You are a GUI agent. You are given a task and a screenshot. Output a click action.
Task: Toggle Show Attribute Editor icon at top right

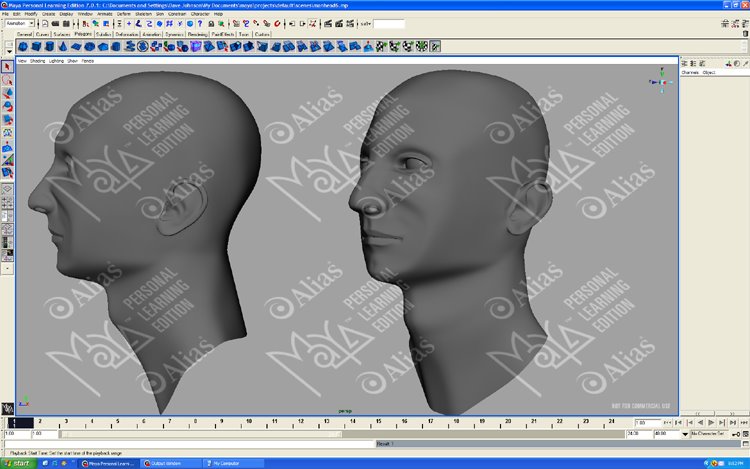click(x=725, y=23)
